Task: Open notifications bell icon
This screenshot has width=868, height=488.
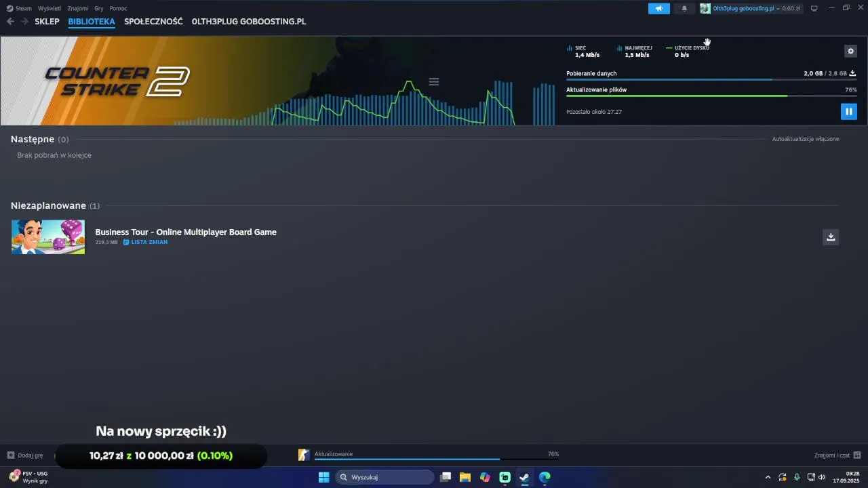Action: pos(684,8)
